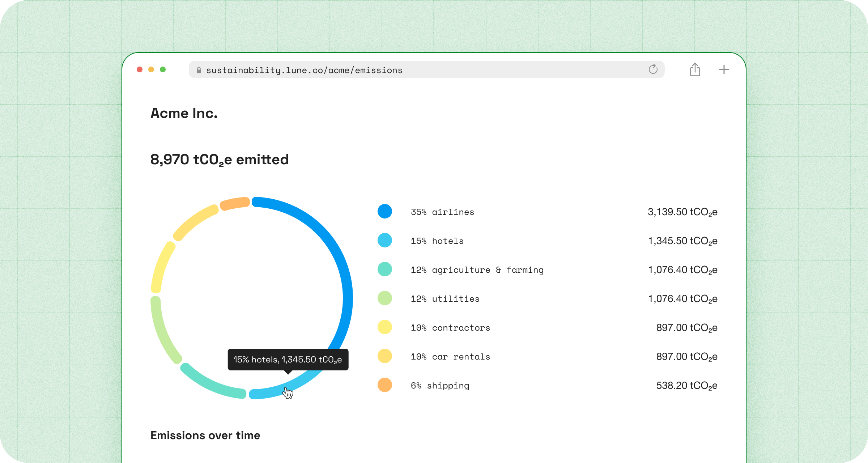Click the URL in the address bar
The height and width of the screenshot is (463, 868).
click(x=304, y=70)
